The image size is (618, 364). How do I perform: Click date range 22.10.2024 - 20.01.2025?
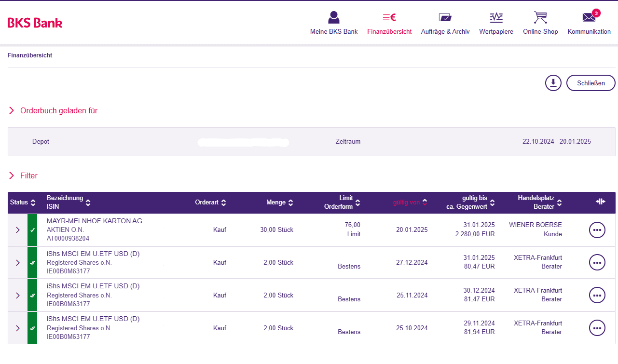(557, 142)
